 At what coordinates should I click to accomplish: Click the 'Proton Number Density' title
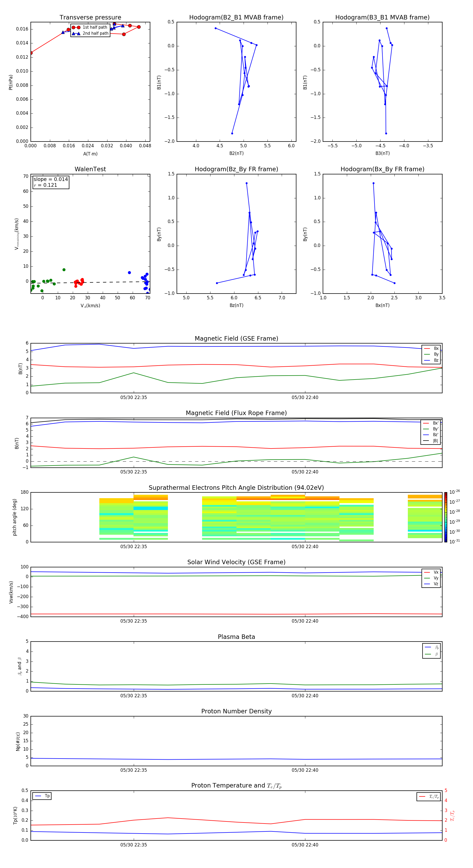point(236,711)
